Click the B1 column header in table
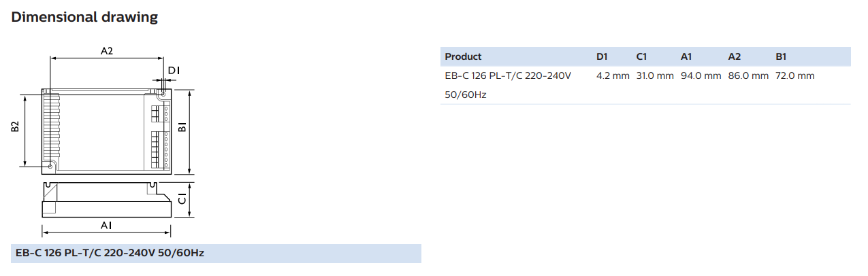Screen dimensions: 868x276 pos(781,56)
